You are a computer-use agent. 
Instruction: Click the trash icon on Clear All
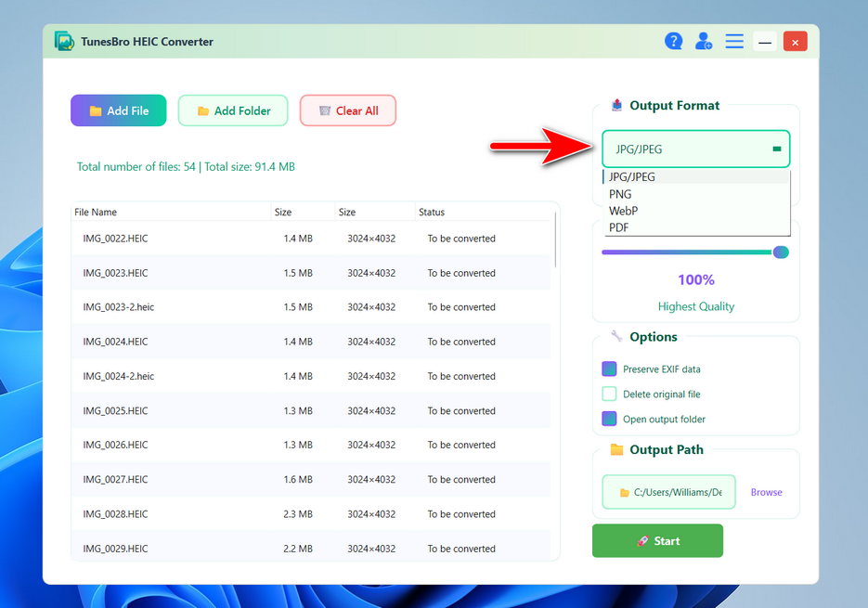click(x=325, y=110)
